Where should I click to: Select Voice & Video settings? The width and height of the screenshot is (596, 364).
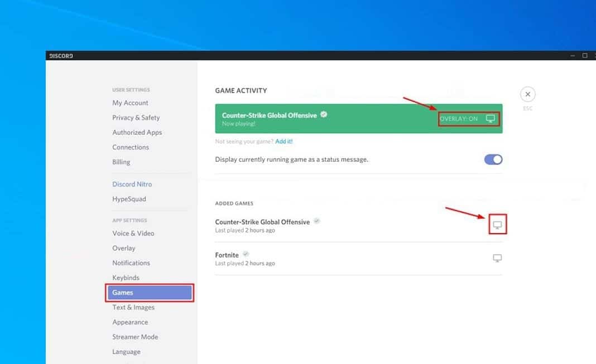[133, 234]
